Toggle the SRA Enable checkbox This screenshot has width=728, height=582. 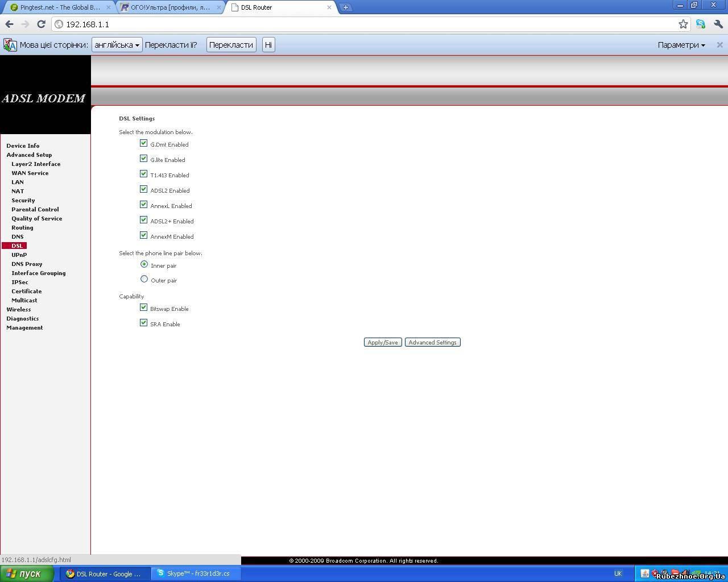tap(143, 323)
